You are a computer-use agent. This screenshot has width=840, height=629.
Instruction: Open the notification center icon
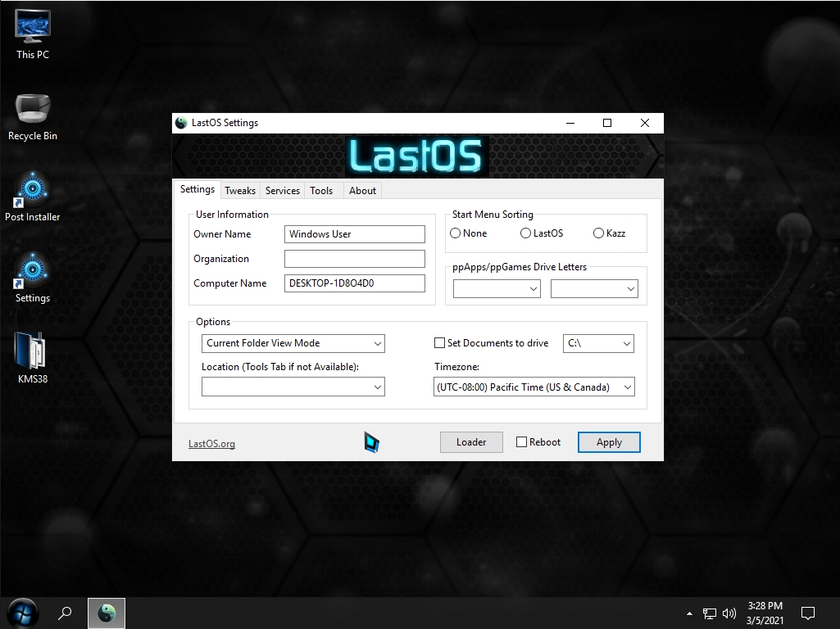coord(808,613)
